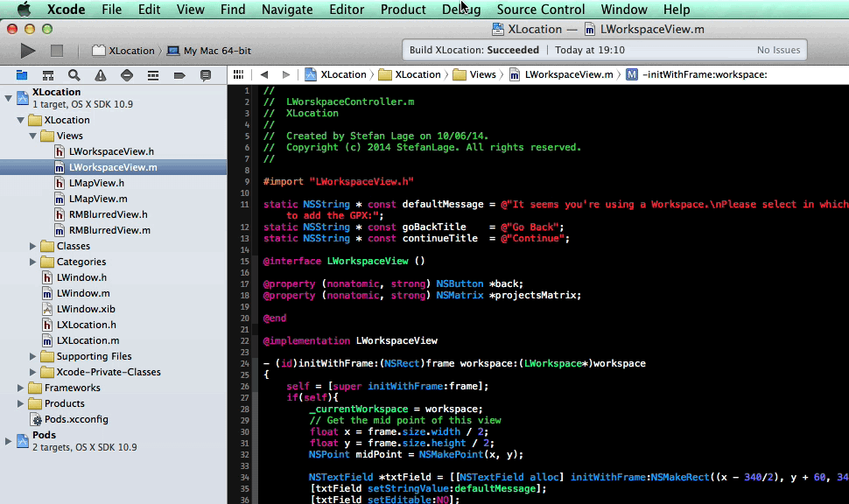The width and height of the screenshot is (849, 504).
Task: Expand the Frameworks folder
Action: (x=20, y=388)
